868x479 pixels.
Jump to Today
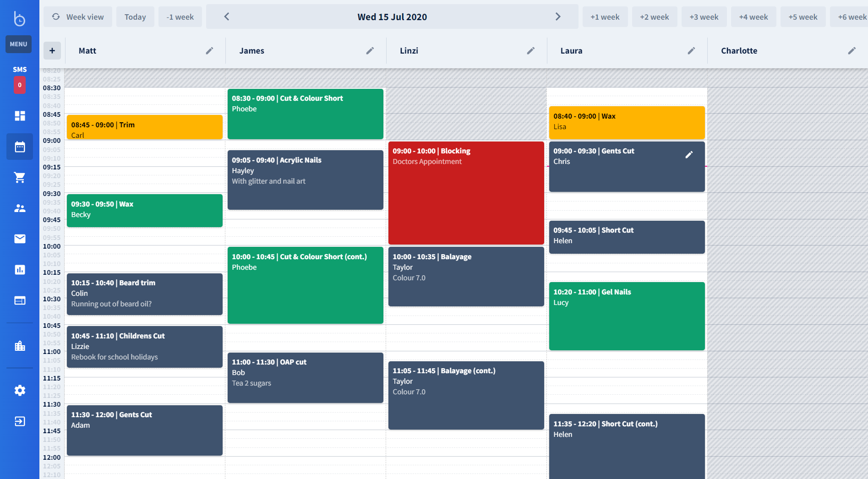point(135,17)
